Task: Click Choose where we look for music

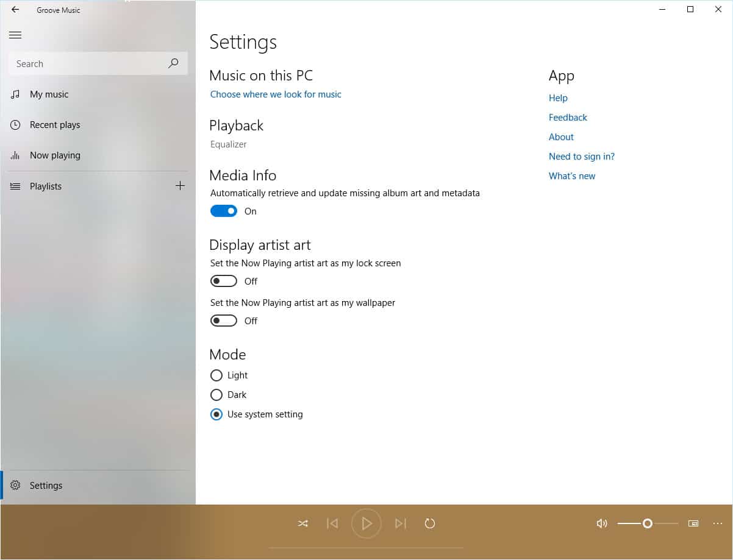Action: pyautogui.click(x=276, y=94)
